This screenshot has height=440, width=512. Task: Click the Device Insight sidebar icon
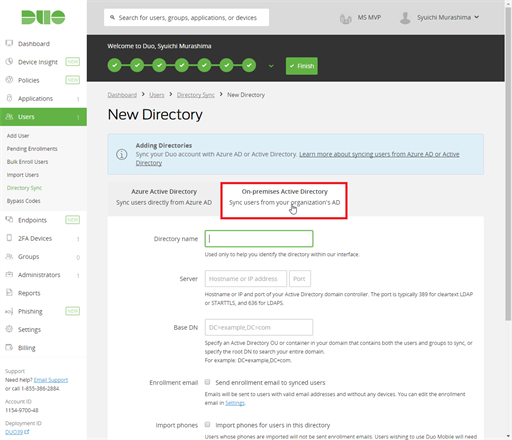9,62
